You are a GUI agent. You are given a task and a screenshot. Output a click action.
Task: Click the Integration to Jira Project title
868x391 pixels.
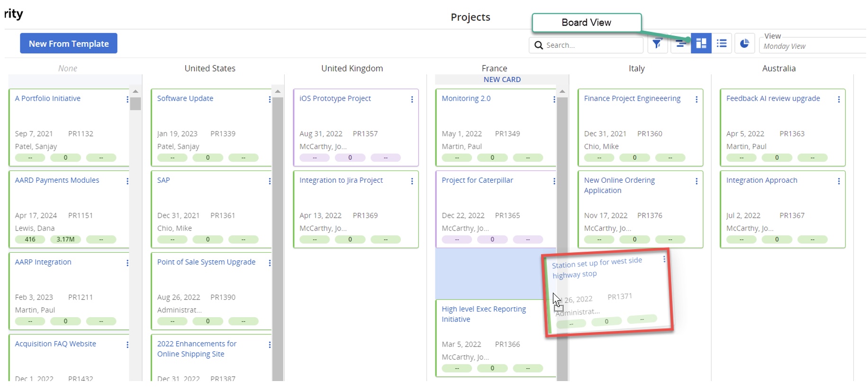[341, 180]
